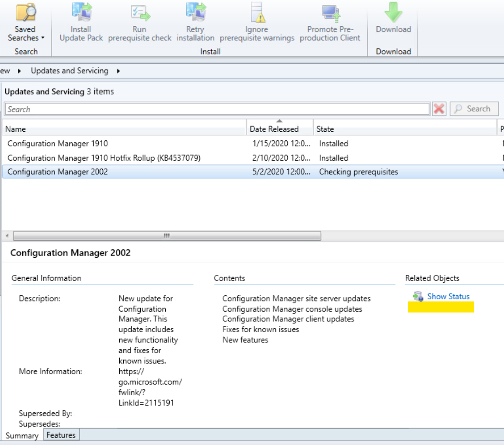Click the Superseded By label

coord(45,413)
